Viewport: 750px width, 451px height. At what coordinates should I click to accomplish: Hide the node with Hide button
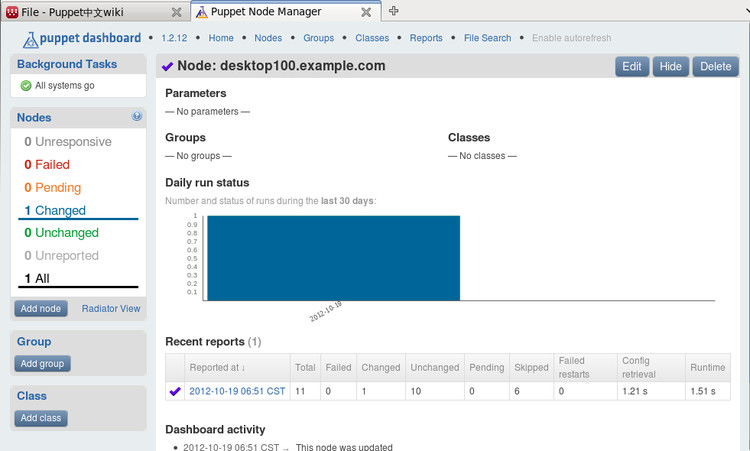tap(670, 67)
